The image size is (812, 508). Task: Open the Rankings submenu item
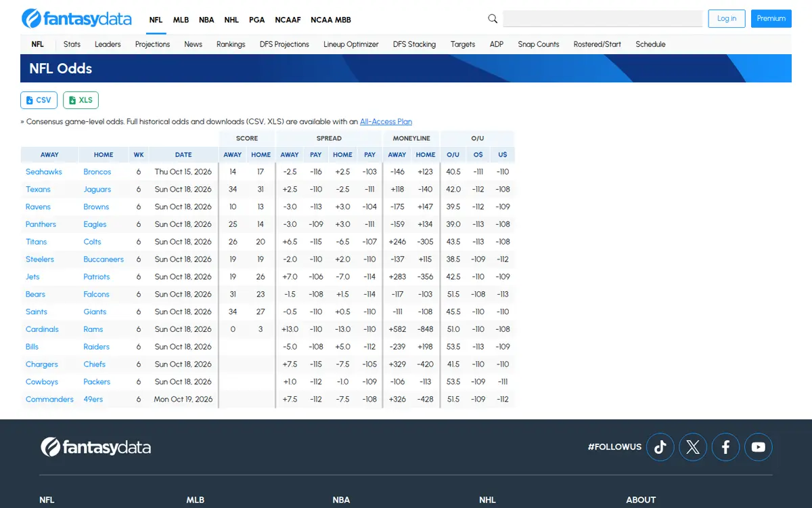(x=231, y=44)
